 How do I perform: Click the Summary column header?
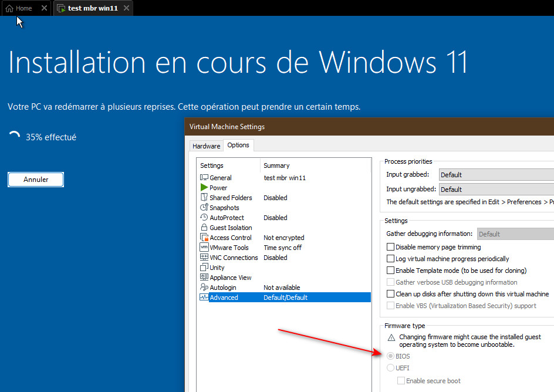pos(316,165)
